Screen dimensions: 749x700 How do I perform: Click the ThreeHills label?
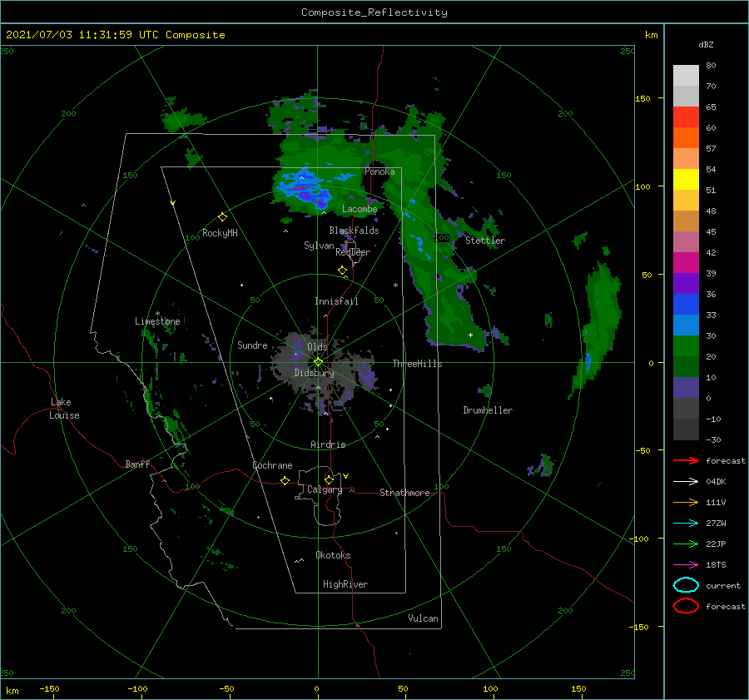[x=418, y=364]
